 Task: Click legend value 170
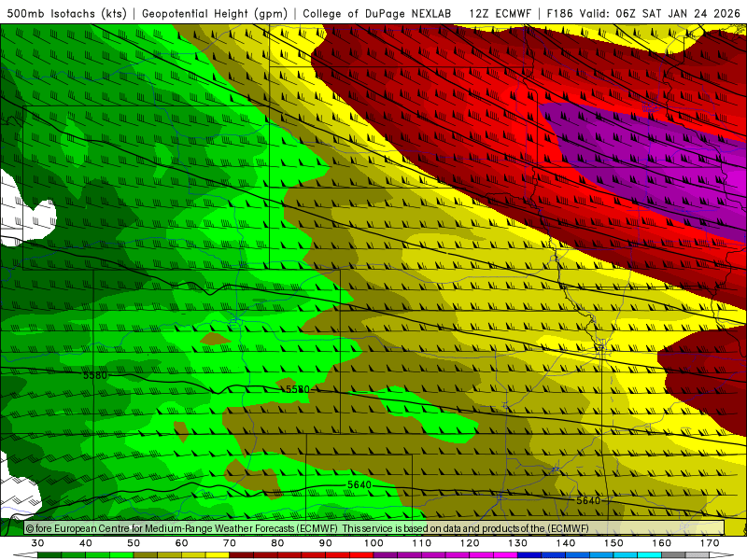click(x=710, y=543)
